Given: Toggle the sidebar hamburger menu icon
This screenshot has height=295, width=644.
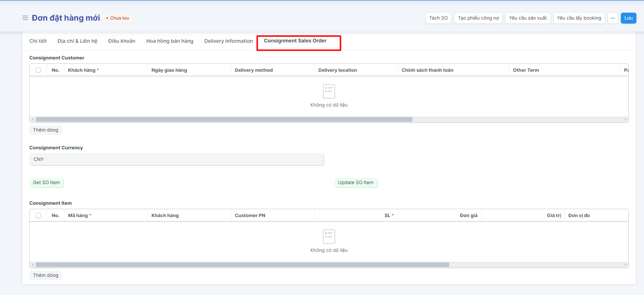Looking at the screenshot, I should click(25, 18).
